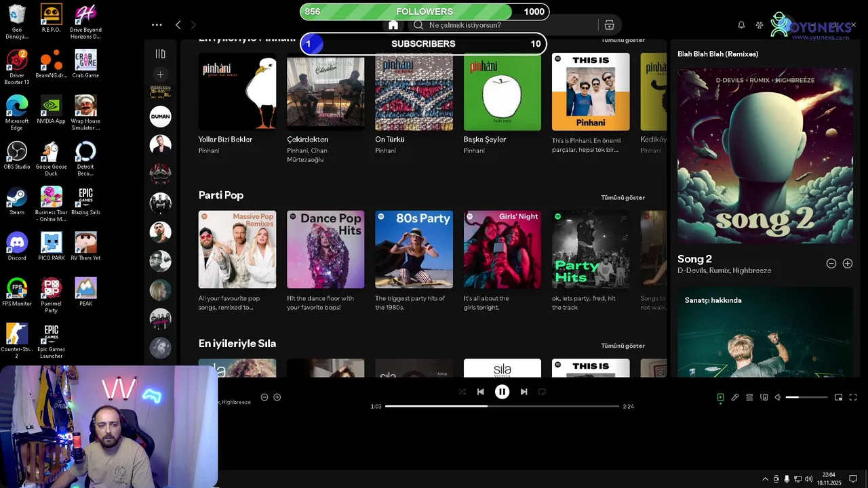Click the Song 2 title in the panel
Viewport: 868px width, 488px height.
coord(694,259)
